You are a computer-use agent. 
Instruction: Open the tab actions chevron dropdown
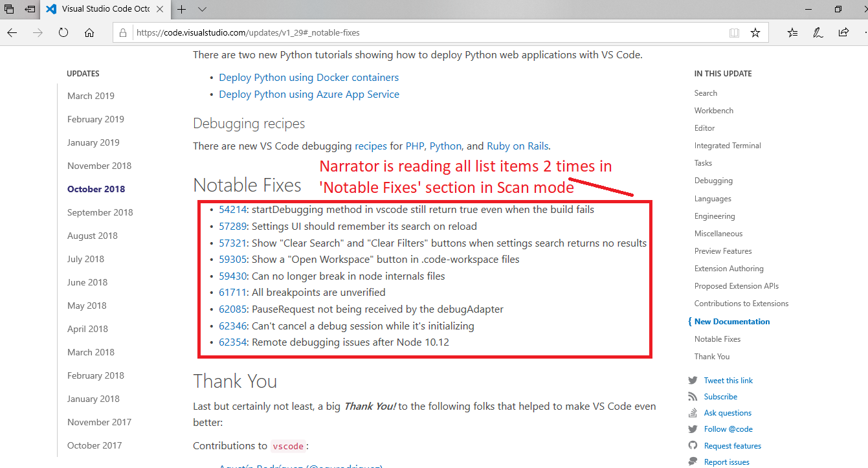[201, 10]
